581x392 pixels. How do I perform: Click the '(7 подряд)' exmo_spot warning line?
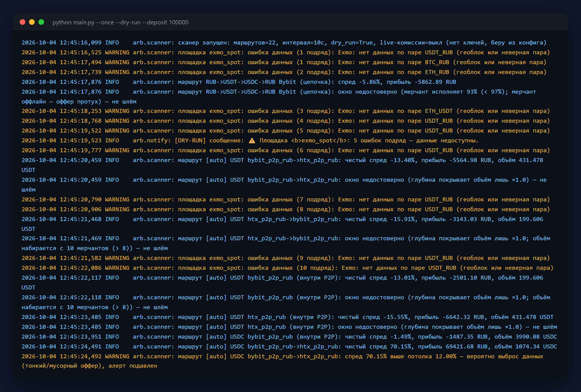[286, 200]
